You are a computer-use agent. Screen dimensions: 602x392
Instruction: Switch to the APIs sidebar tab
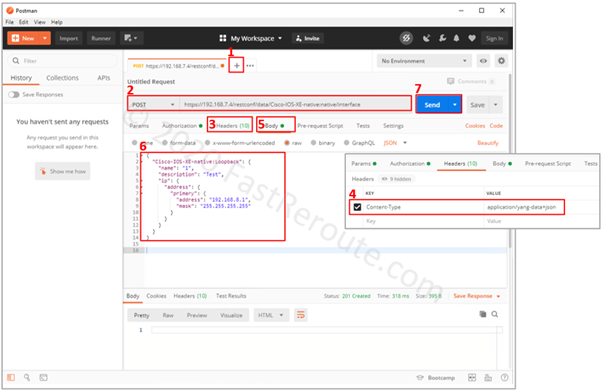tap(104, 78)
